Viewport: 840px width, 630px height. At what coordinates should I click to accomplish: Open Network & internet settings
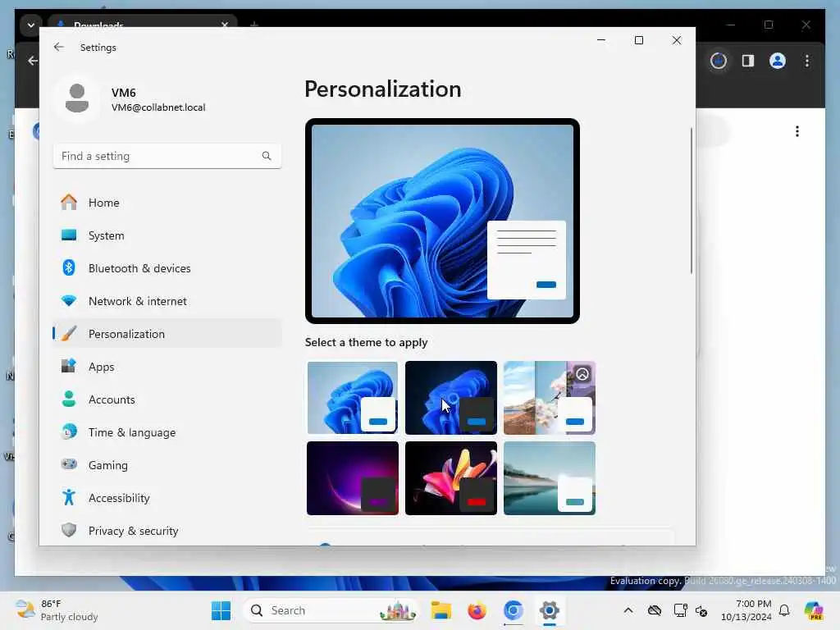tap(167, 301)
